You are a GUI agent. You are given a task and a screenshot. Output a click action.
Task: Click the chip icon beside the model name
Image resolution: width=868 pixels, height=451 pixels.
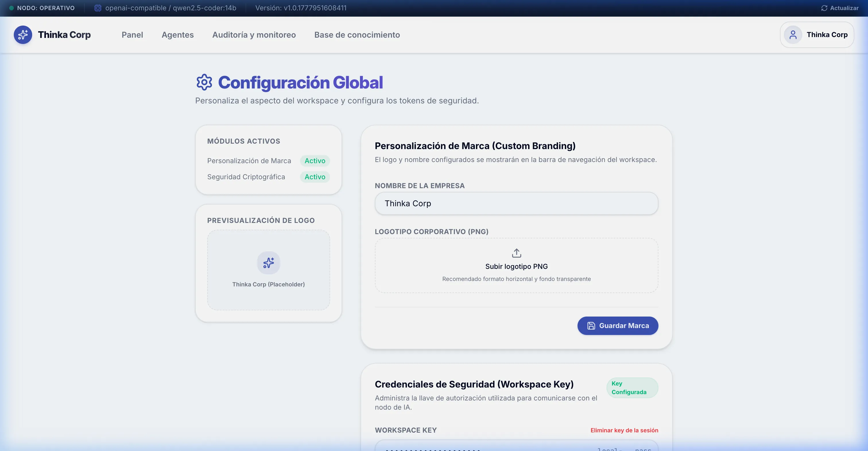pos(98,8)
